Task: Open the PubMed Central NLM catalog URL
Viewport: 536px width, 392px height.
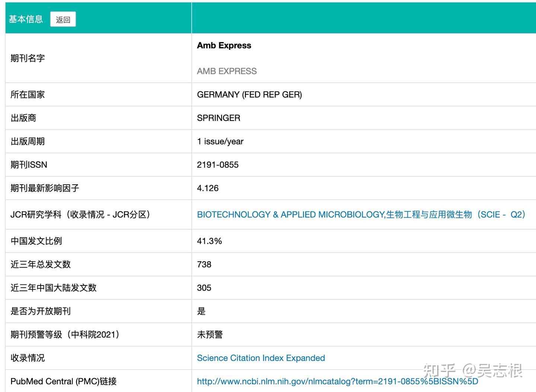Action: click(337, 381)
